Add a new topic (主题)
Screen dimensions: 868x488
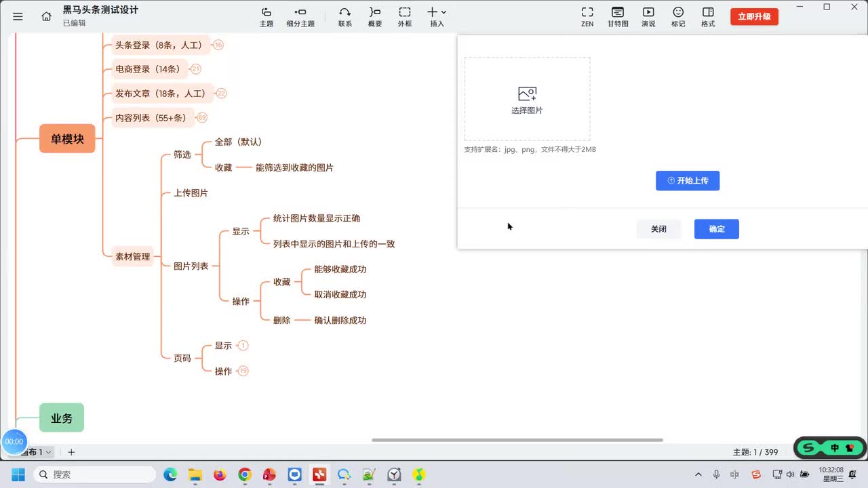267,17
